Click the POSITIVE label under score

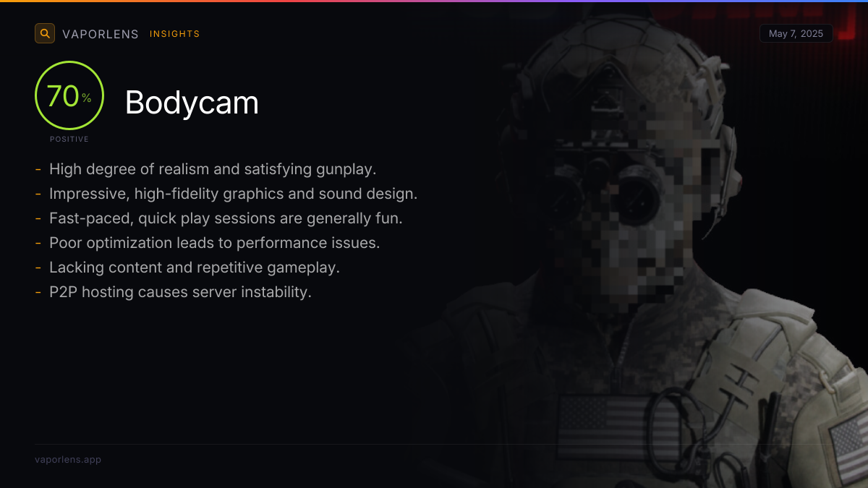click(x=69, y=139)
